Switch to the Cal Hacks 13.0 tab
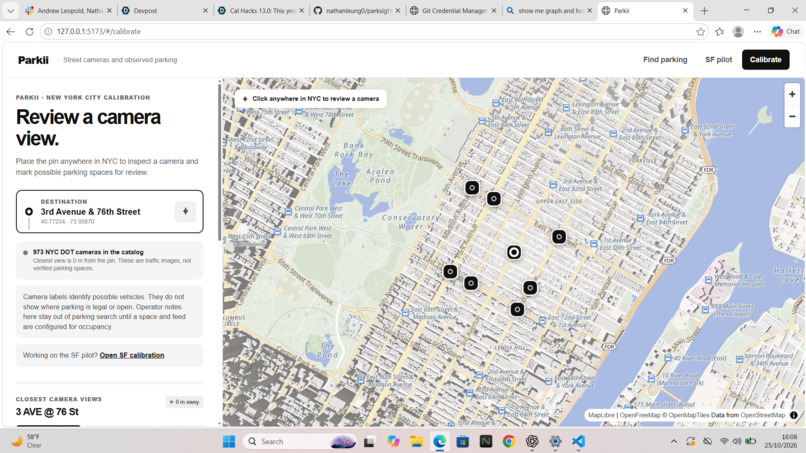This screenshot has height=453, width=806. pos(260,10)
